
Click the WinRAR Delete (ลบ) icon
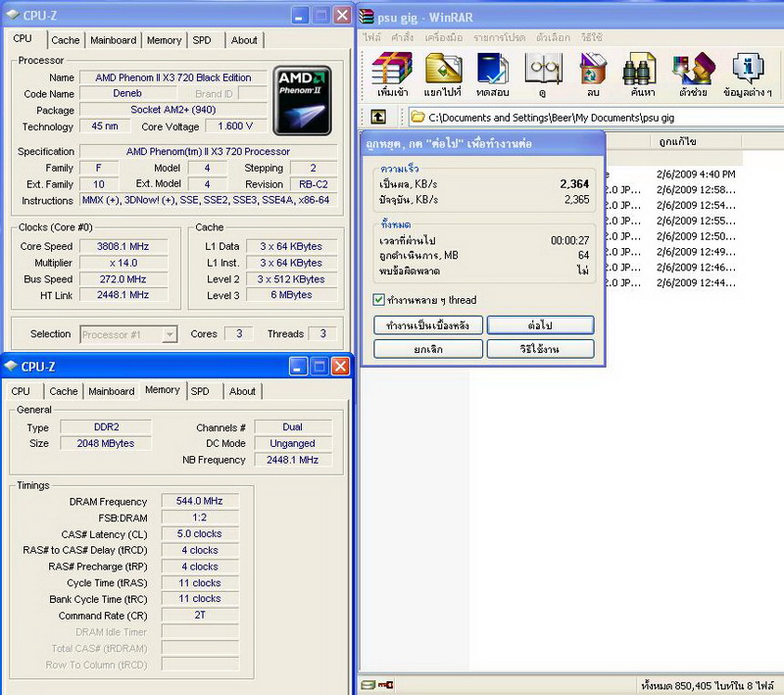593,74
